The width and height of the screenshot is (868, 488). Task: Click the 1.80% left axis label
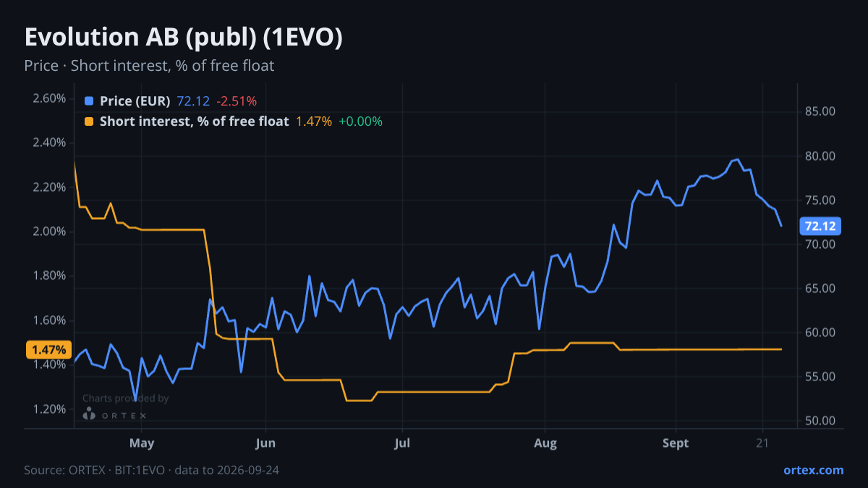click(x=49, y=275)
